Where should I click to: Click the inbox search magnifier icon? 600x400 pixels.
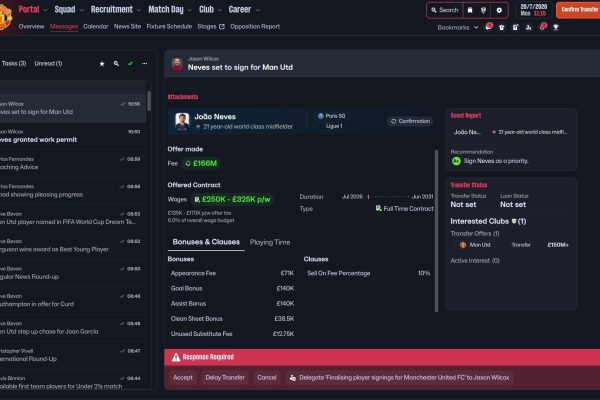tap(115, 63)
